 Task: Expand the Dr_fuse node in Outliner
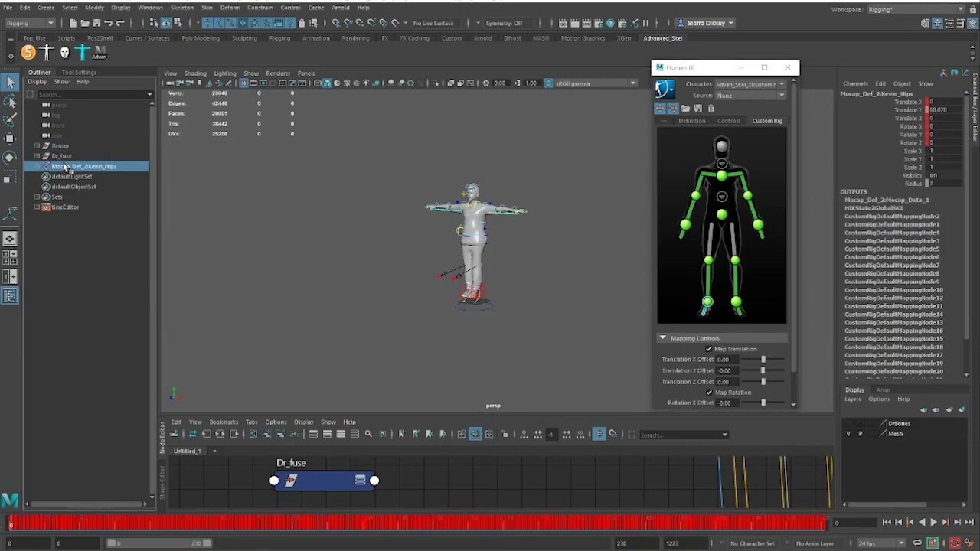coord(37,156)
